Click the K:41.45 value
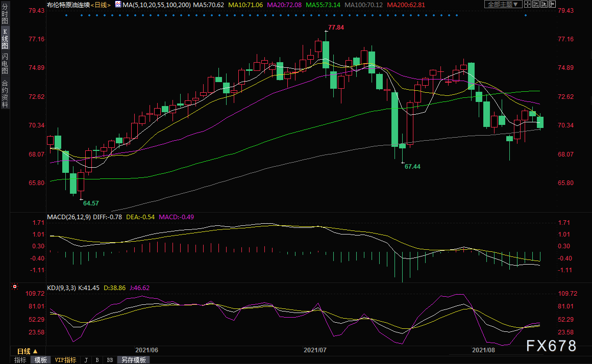 pos(89,288)
